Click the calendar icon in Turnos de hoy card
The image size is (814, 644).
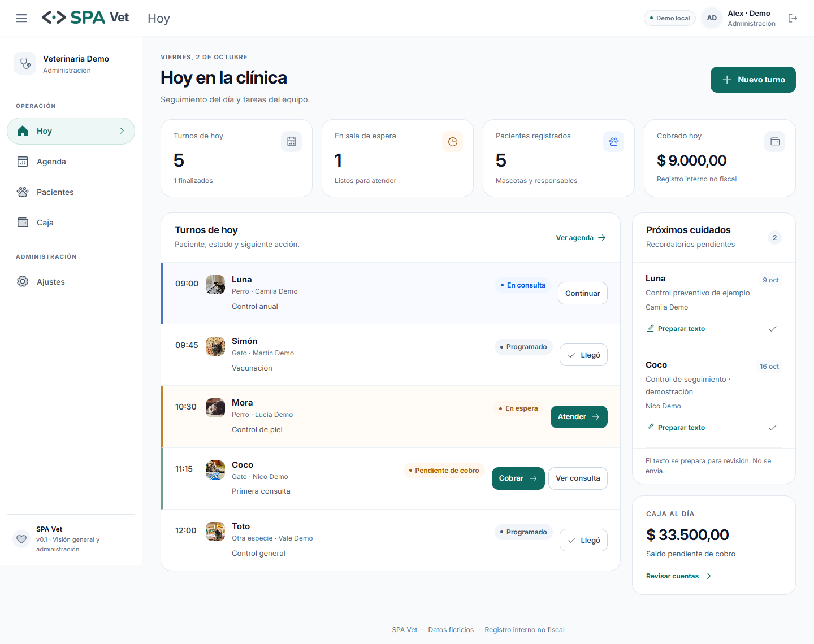coord(292,142)
